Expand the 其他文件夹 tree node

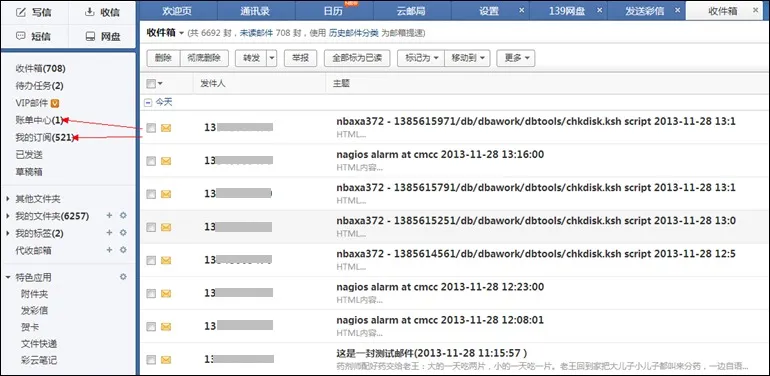pyautogui.click(x=8, y=199)
